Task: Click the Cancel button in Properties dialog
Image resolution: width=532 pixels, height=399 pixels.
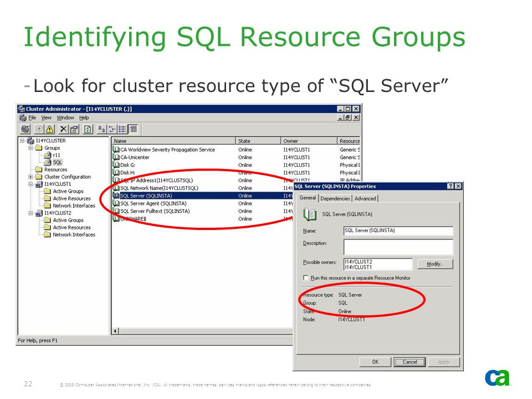Action: click(410, 362)
